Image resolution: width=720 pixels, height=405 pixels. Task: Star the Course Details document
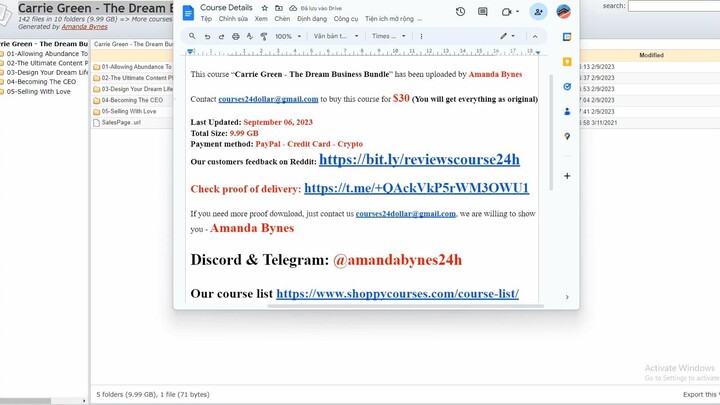coord(264,8)
